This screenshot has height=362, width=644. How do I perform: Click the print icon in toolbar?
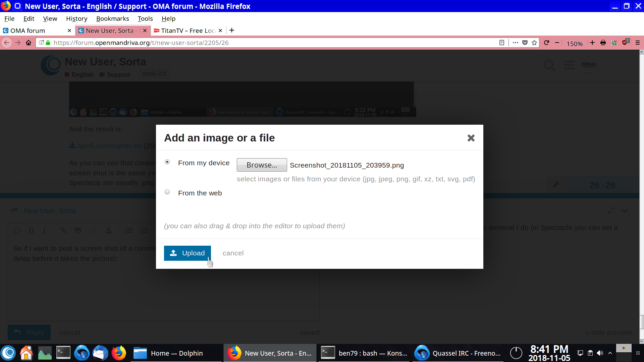tap(603, 43)
